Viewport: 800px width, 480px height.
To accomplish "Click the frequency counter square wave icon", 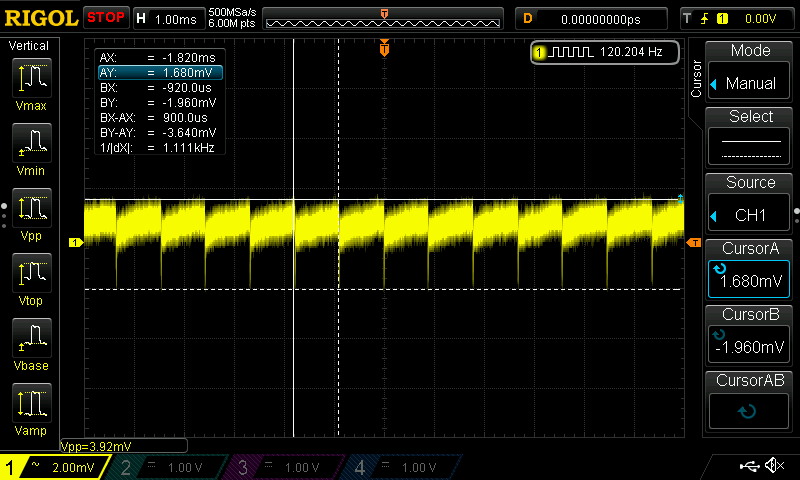I will [570, 52].
